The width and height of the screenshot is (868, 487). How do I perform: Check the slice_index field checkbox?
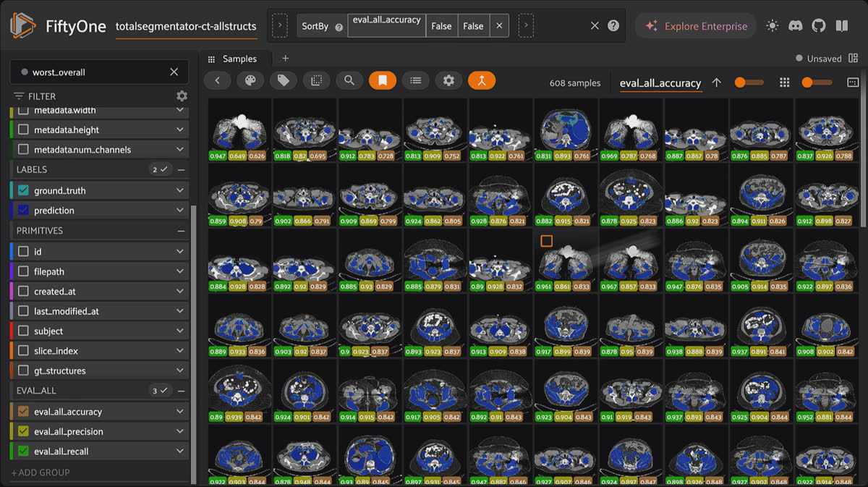click(x=23, y=351)
